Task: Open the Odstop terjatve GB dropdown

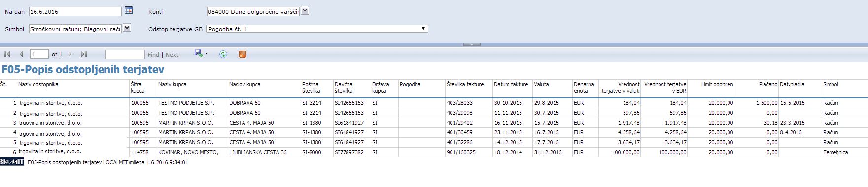Action: pos(317,29)
